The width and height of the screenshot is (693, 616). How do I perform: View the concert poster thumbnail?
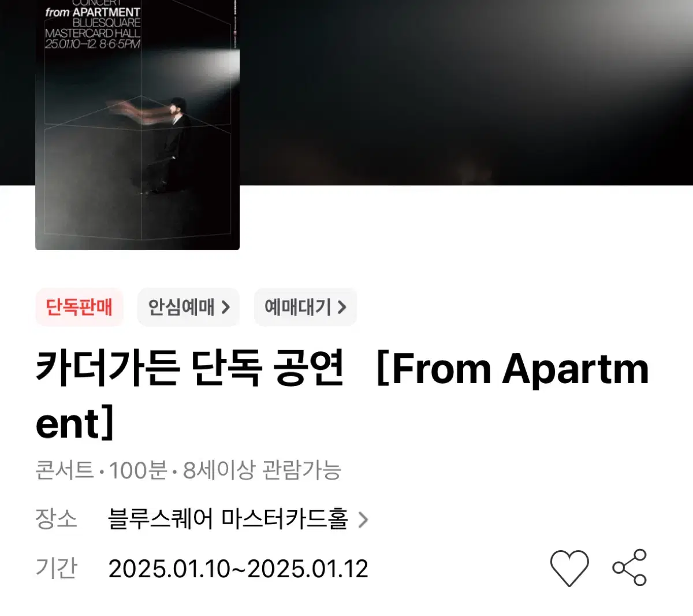click(137, 125)
